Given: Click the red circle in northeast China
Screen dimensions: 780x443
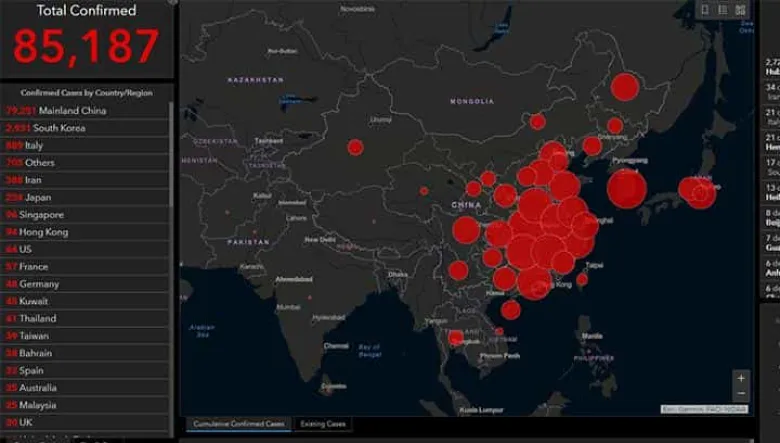Looking at the screenshot, I should click(x=625, y=87).
